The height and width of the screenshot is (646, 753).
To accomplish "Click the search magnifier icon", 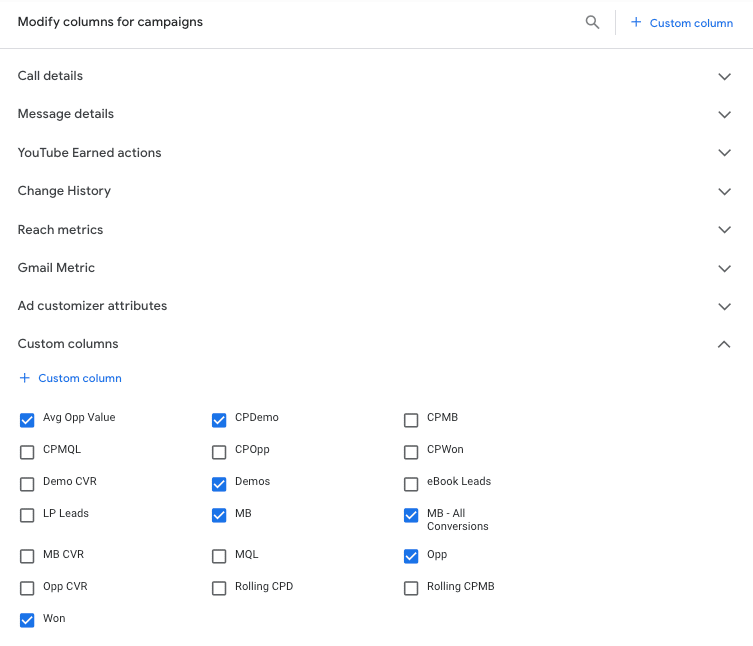I will [x=592, y=22].
